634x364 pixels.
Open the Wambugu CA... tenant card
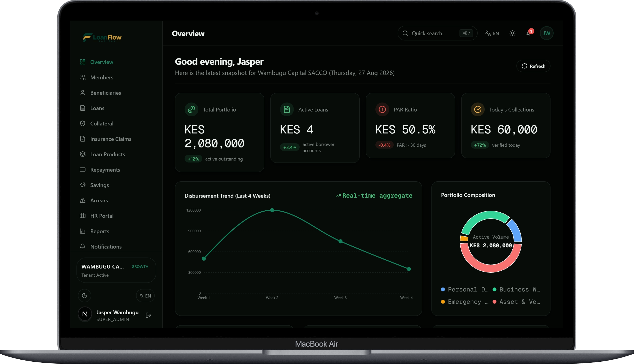pos(116,270)
